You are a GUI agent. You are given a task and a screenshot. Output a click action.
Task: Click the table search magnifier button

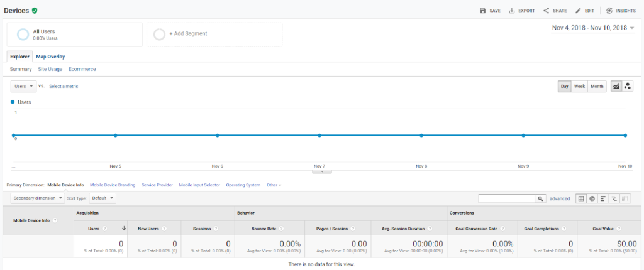click(540, 198)
